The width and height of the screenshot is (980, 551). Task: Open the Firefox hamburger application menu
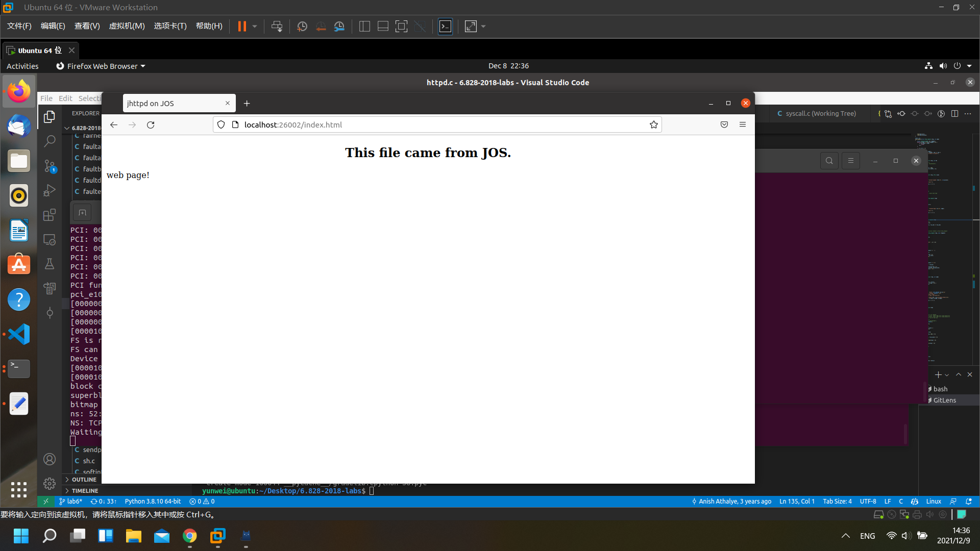(x=743, y=125)
